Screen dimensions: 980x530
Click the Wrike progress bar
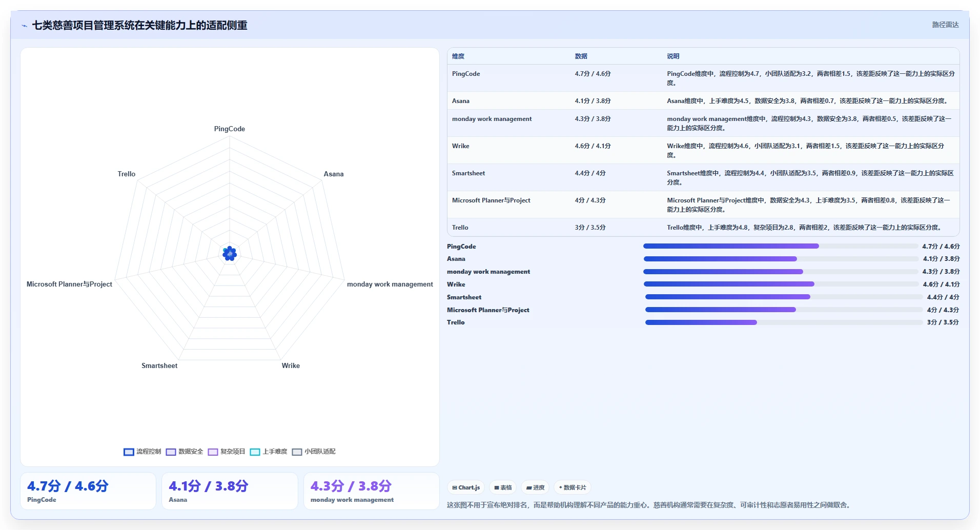pos(781,284)
